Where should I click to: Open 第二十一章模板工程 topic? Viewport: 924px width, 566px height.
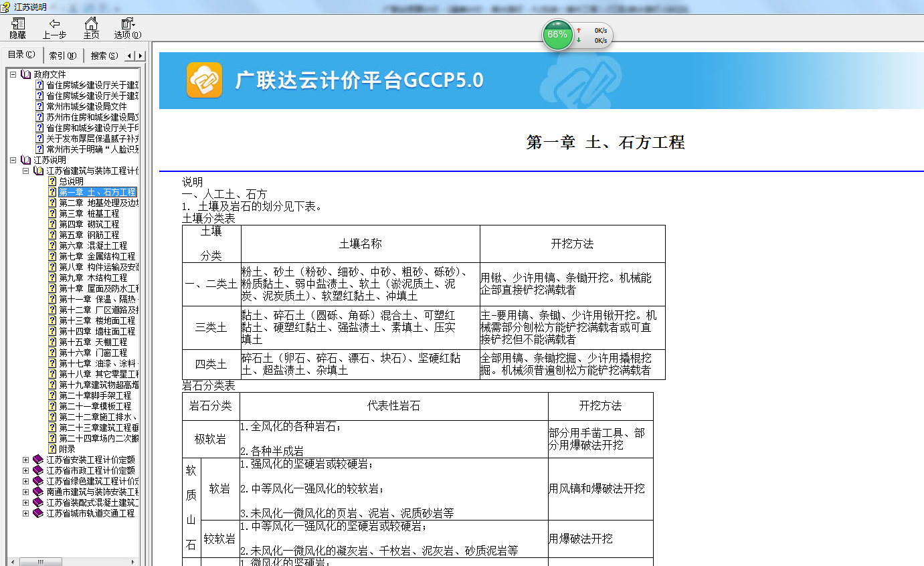tap(95, 406)
